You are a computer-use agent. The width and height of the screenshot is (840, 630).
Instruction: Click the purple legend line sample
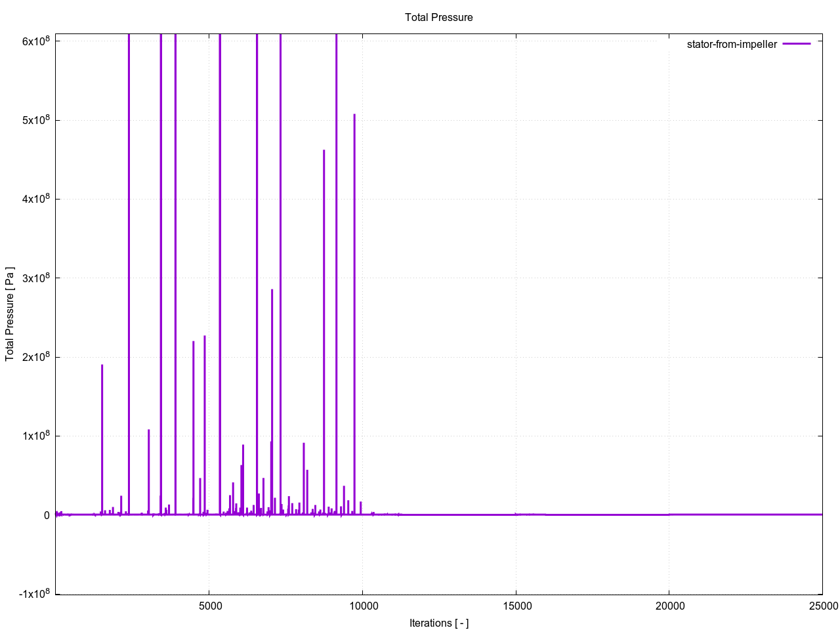[797, 44]
